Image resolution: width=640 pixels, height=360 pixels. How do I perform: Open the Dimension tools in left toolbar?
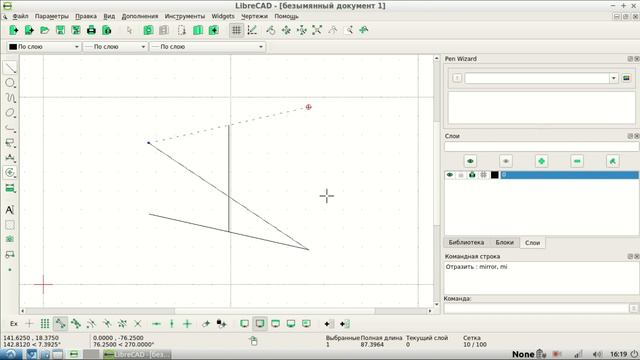click(10, 158)
